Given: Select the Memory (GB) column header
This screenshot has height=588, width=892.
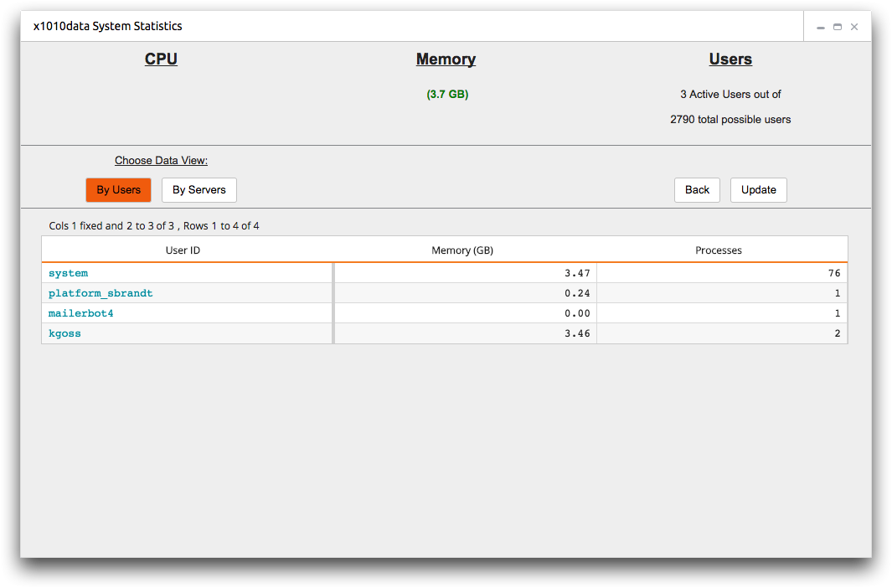Looking at the screenshot, I should [x=462, y=250].
